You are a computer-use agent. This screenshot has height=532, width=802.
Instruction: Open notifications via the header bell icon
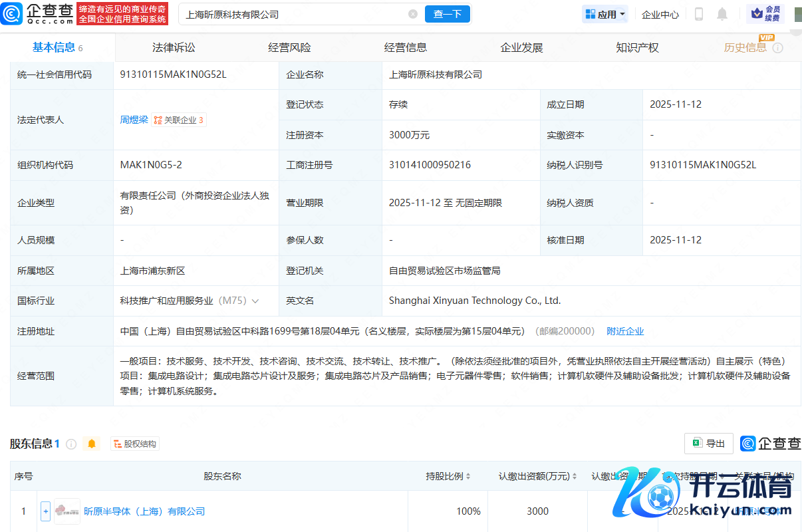[x=722, y=14]
